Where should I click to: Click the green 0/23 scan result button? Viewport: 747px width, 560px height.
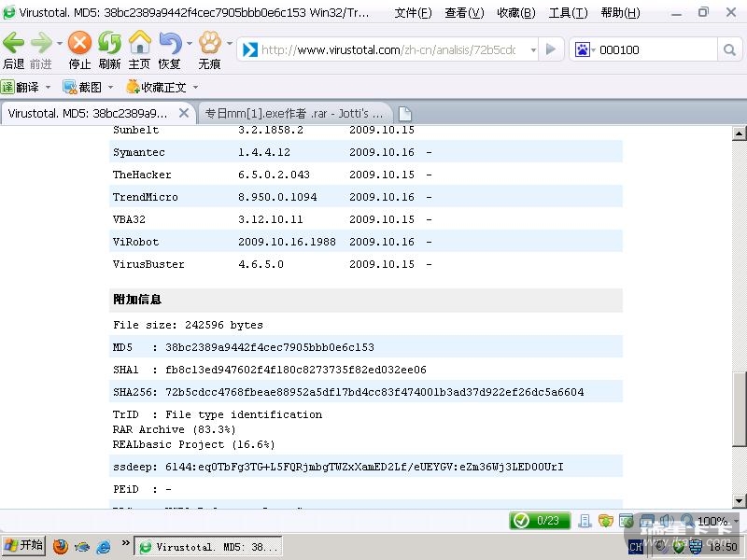(540, 521)
